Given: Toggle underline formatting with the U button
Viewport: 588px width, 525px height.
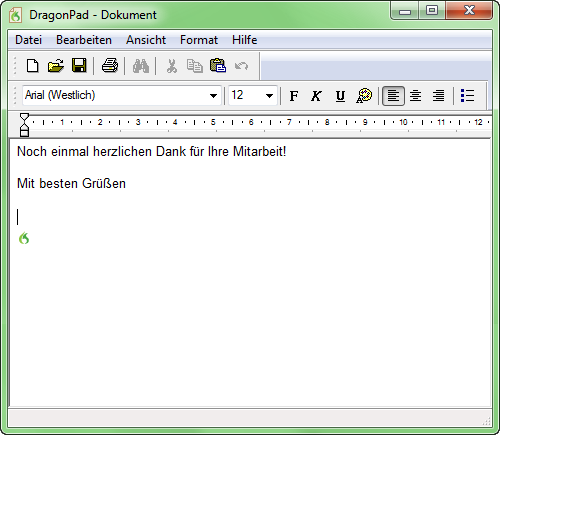Looking at the screenshot, I should coord(340,96).
